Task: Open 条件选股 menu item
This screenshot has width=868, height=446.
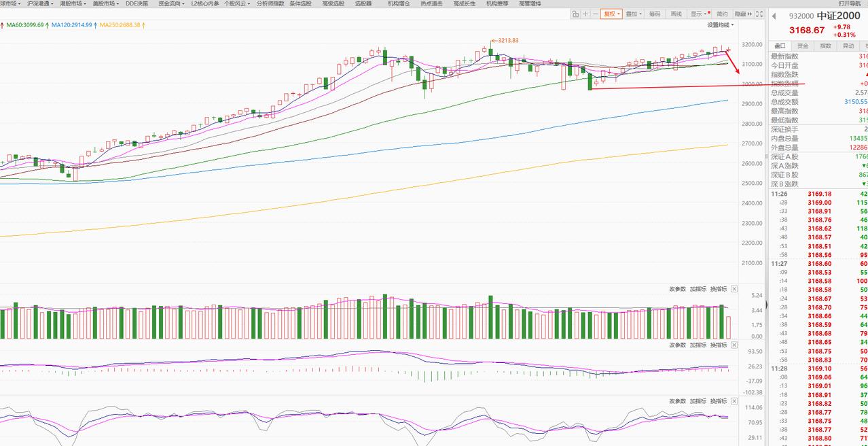Action: click(300, 3)
